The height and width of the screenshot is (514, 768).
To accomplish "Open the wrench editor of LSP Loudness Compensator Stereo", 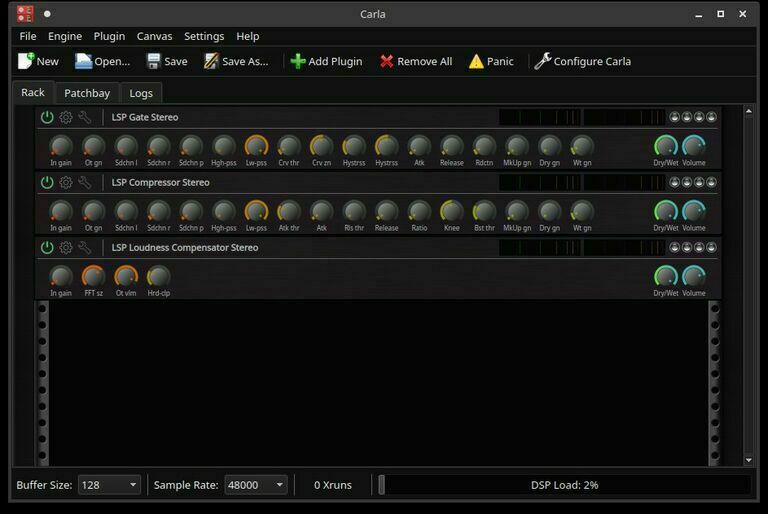I will (85, 247).
